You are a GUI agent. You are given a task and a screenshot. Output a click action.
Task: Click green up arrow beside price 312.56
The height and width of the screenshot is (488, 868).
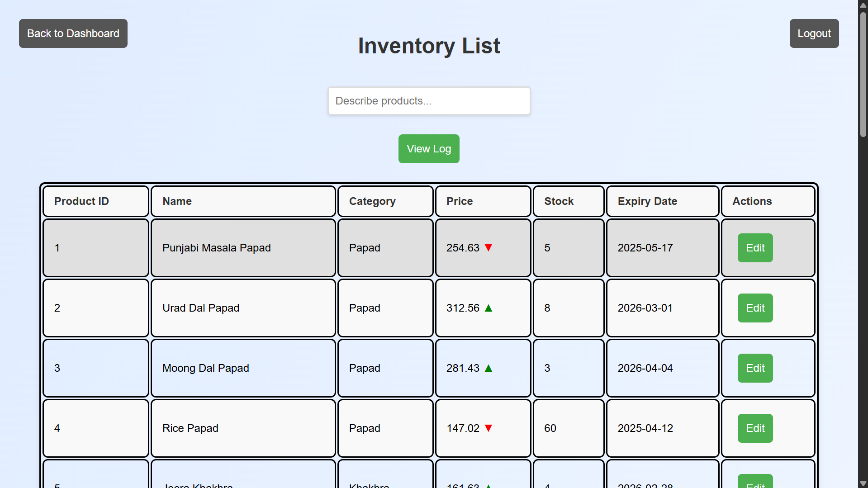(x=489, y=308)
